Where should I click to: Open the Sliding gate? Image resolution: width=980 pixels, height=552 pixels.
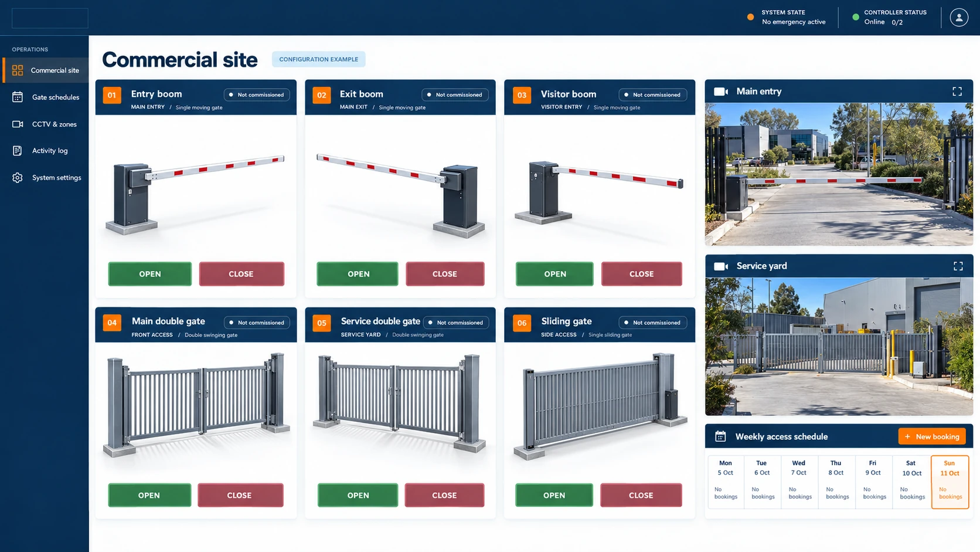pyautogui.click(x=554, y=495)
